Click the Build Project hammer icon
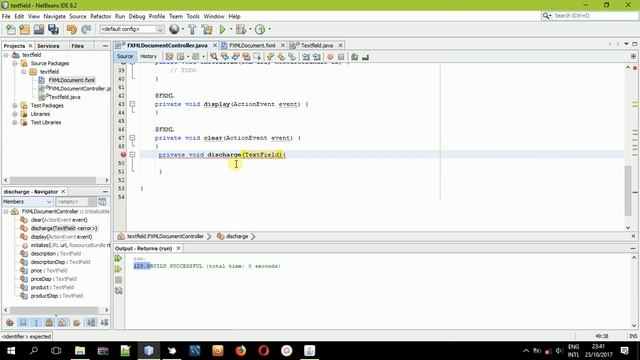The width and height of the screenshot is (640, 360). pos(192,29)
